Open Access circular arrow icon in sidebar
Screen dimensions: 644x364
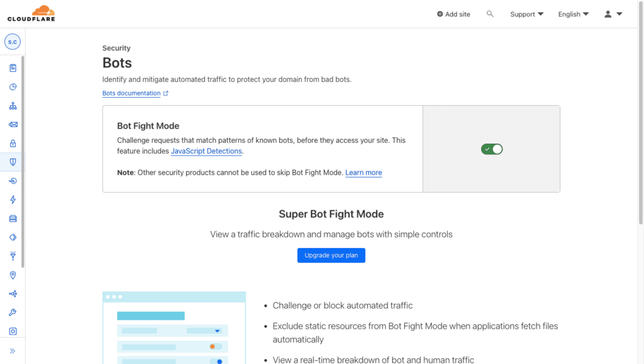(x=13, y=181)
